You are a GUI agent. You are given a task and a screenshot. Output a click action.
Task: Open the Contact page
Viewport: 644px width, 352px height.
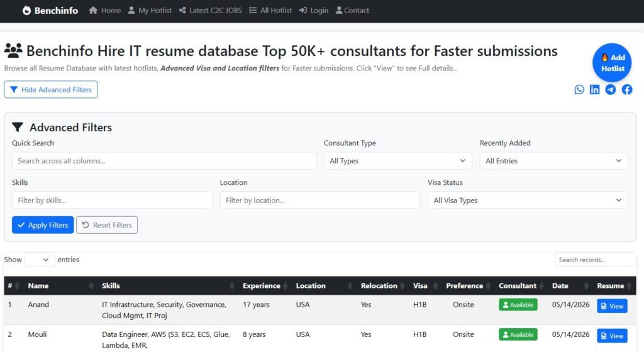[x=352, y=10]
